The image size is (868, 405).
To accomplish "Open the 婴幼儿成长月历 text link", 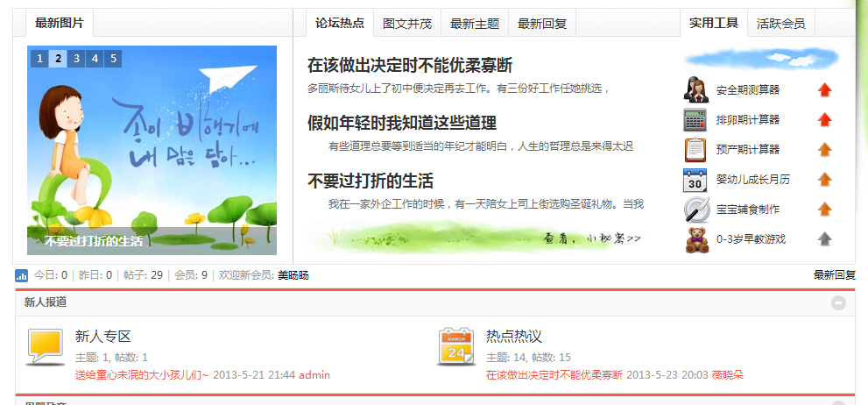I will 753,180.
